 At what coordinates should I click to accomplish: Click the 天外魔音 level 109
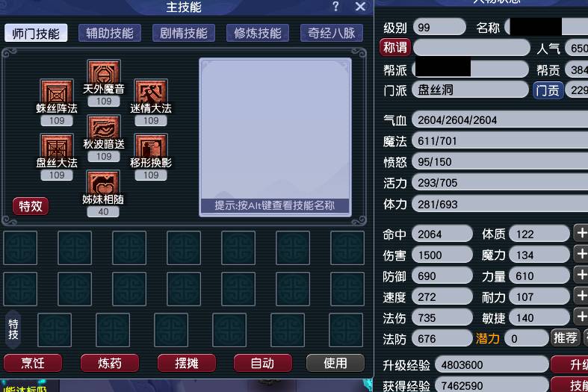coord(104,102)
